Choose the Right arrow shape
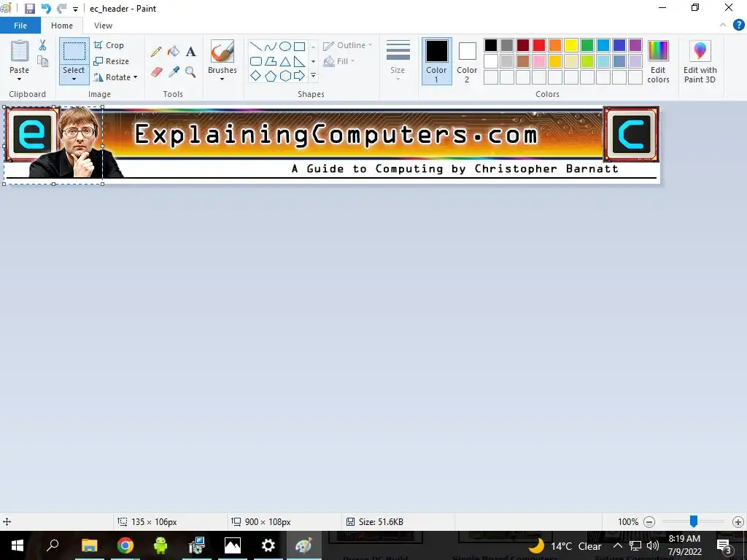The image size is (747, 560). point(299,76)
